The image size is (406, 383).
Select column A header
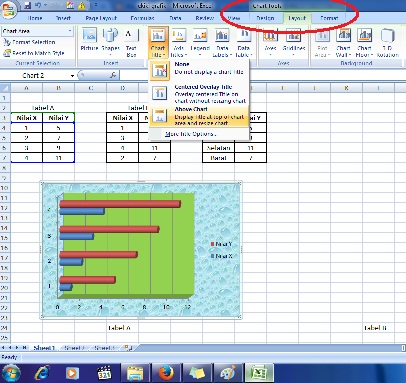[x=27, y=88]
